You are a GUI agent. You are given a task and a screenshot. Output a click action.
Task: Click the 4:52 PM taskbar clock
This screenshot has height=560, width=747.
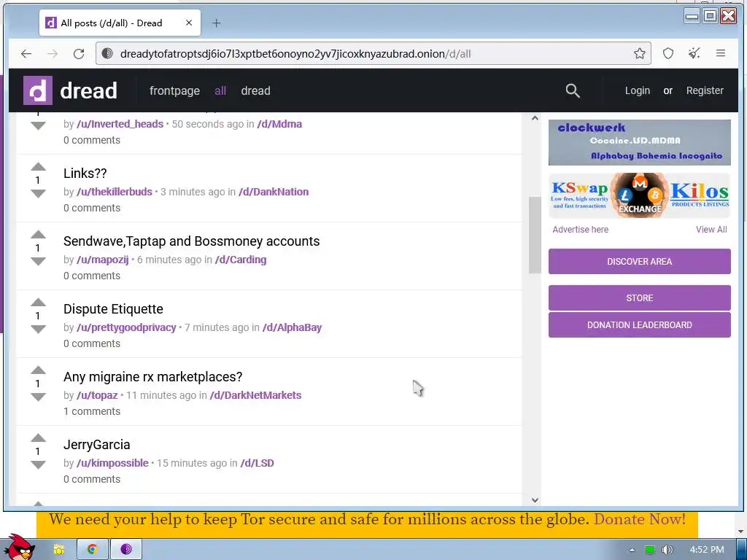tap(706, 550)
